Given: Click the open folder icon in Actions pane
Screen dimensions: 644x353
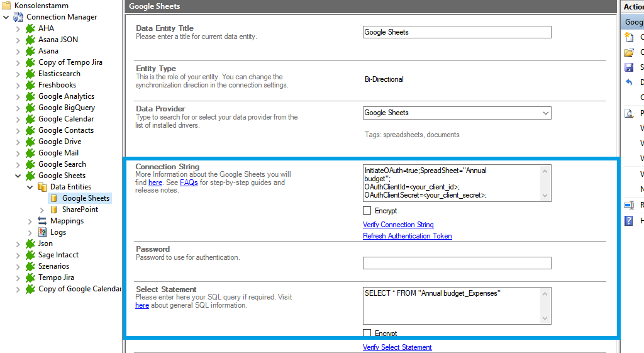Looking at the screenshot, I should point(628,52).
